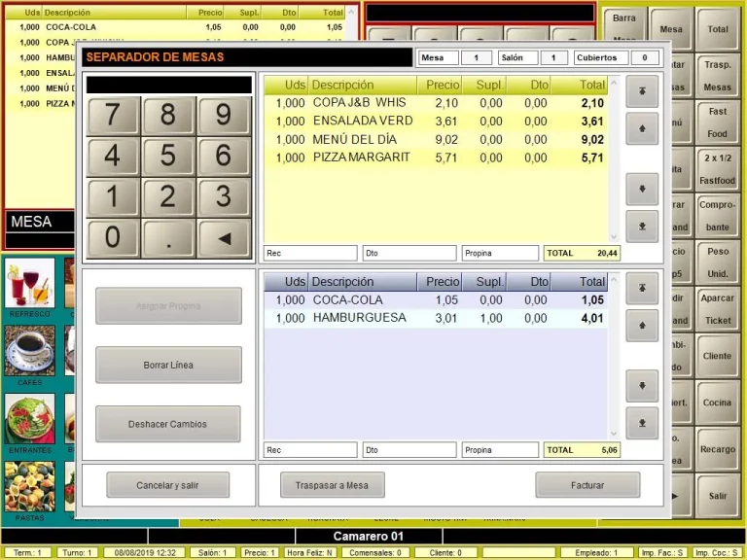The height and width of the screenshot is (560, 747).
Task: Click the Borrar Línea button
Action: [168, 365]
